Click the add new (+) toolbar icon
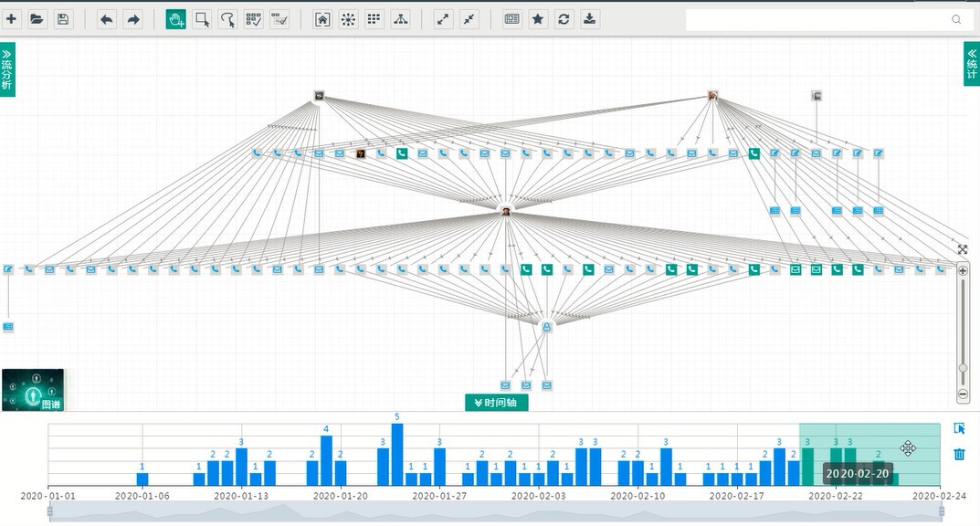Image resolution: width=980 pixels, height=526 pixels. click(x=12, y=19)
